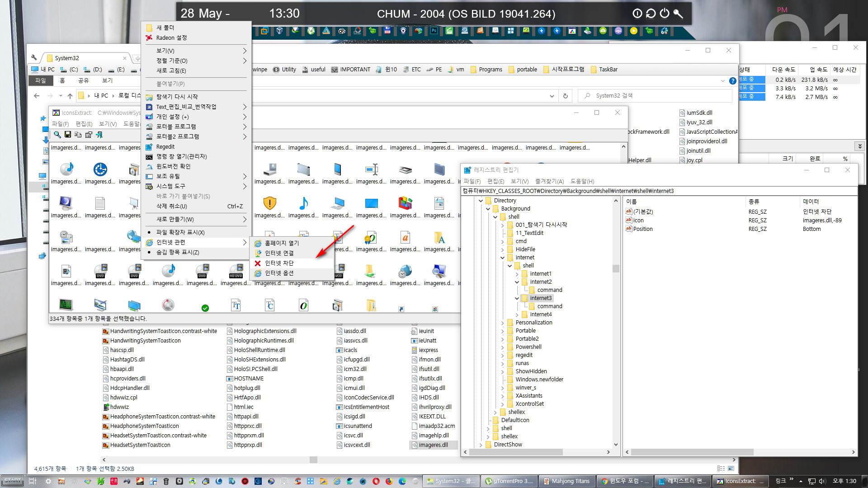The image size is (868, 488).
Task: Collapse the Directory key in registry tree
Action: tap(481, 201)
